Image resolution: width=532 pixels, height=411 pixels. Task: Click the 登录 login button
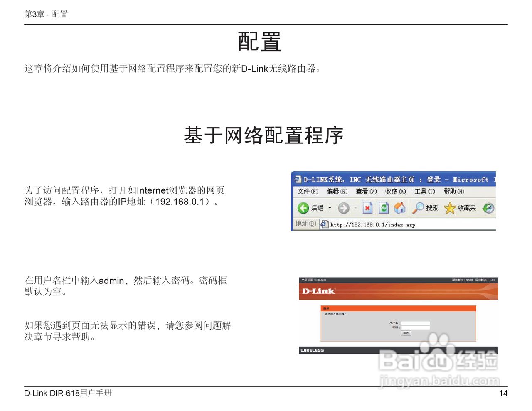(x=406, y=333)
